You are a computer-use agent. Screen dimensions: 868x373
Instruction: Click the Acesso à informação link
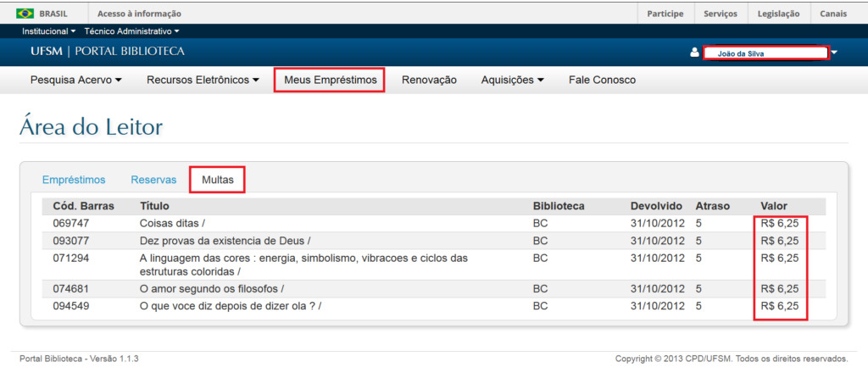[139, 14]
